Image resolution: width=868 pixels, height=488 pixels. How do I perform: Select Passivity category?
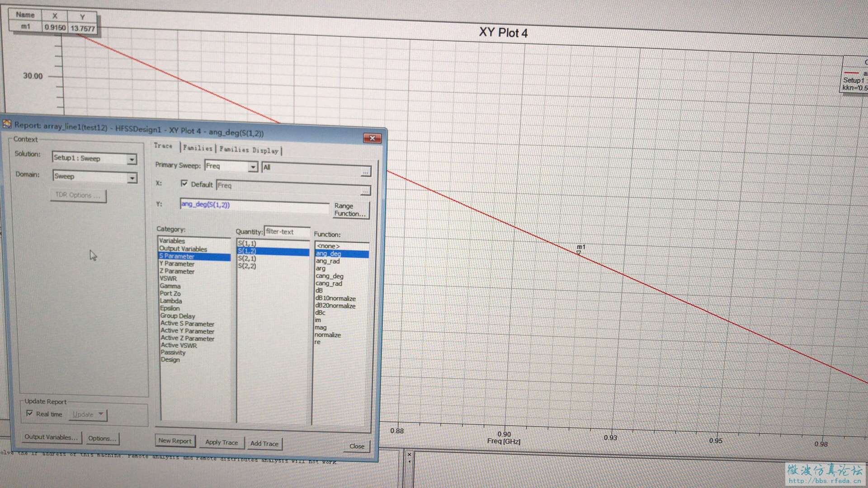coord(173,352)
